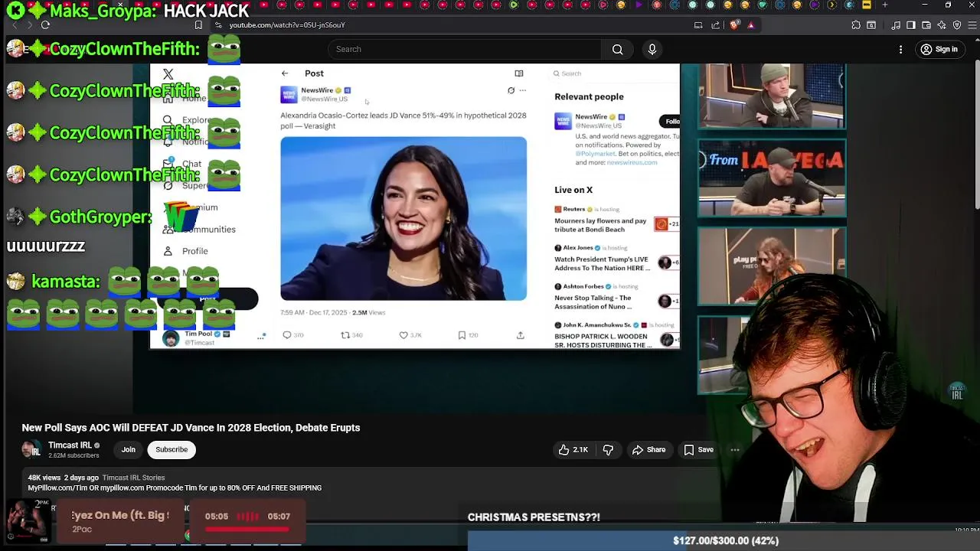Image resolution: width=980 pixels, height=551 pixels.
Task: Click Follow button next to NewsWire
Action: (x=670, y=121)
